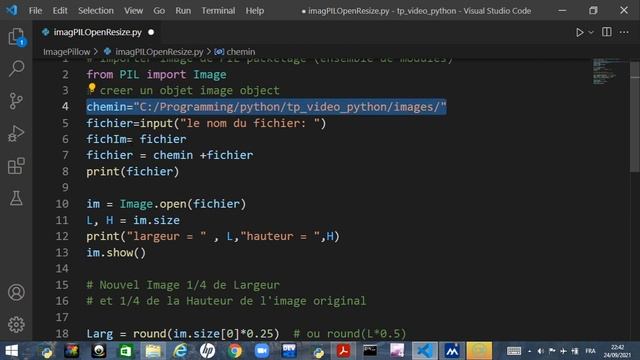Screen dimensions: 640x360
Task: Switch to Visual Studio Code taskbar icon
Action: 424,351
